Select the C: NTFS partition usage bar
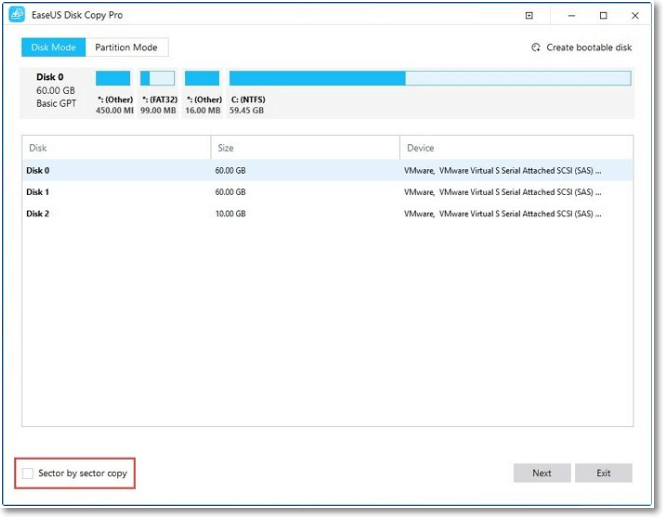 click(430, 78)
